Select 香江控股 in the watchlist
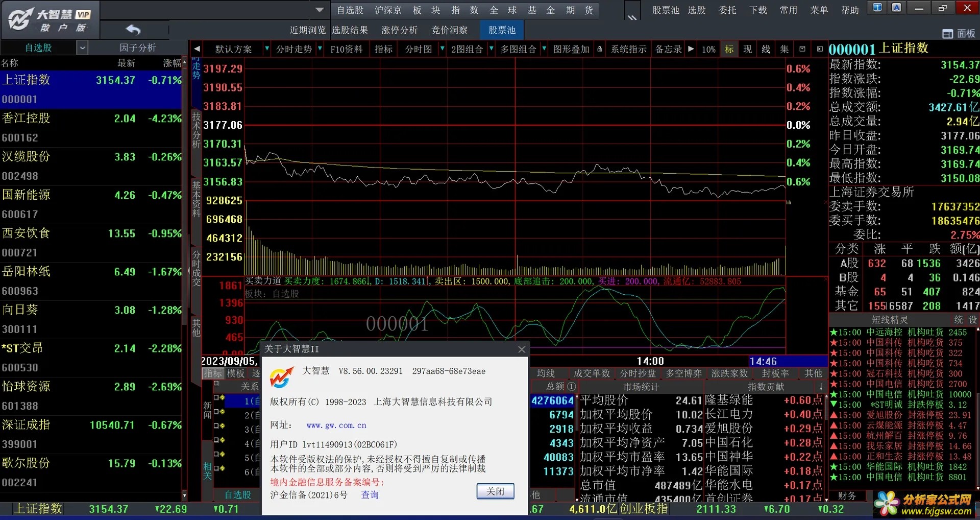The width and height of the screenshot is (980, 520). click(x=91, y=128)
